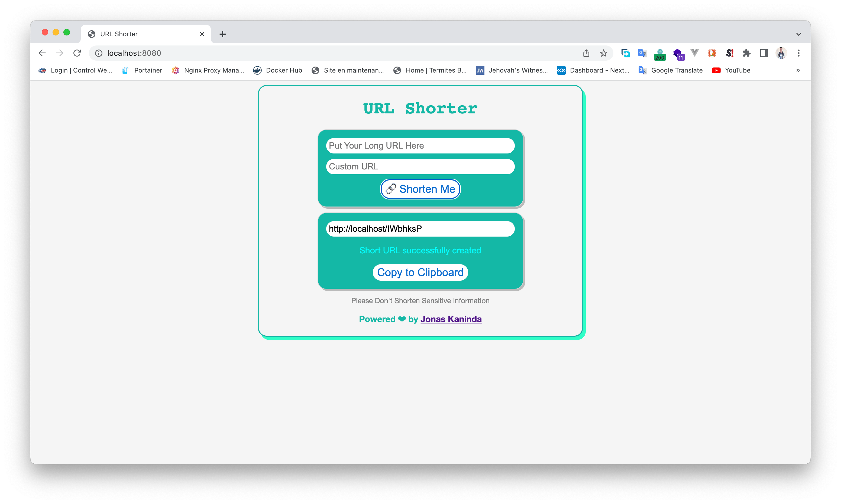
Task: Click the Shorten Me button
Action: click(420, 189)
